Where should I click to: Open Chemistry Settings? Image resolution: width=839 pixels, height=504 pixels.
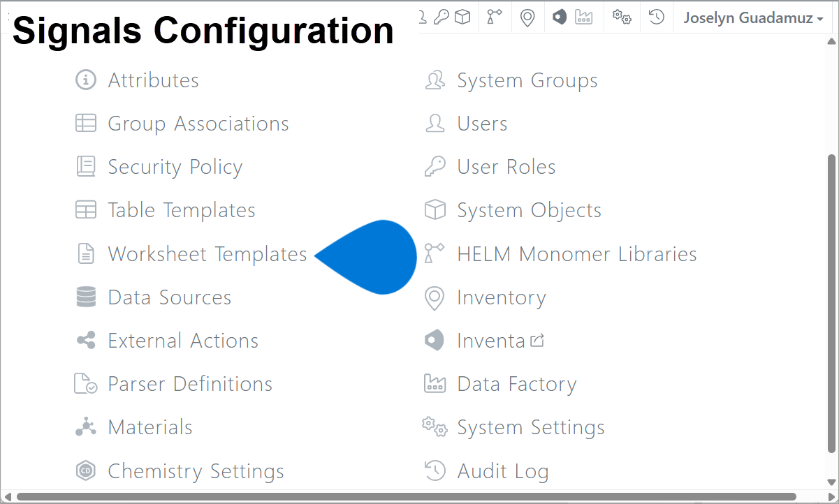[195, 470]
